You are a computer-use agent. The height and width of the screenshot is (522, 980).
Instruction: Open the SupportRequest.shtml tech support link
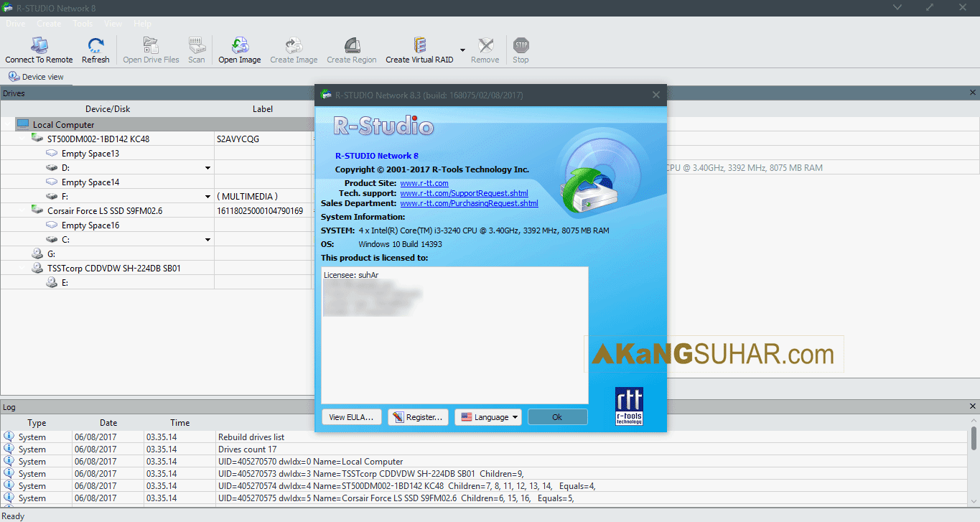click(x=464, y=193)
